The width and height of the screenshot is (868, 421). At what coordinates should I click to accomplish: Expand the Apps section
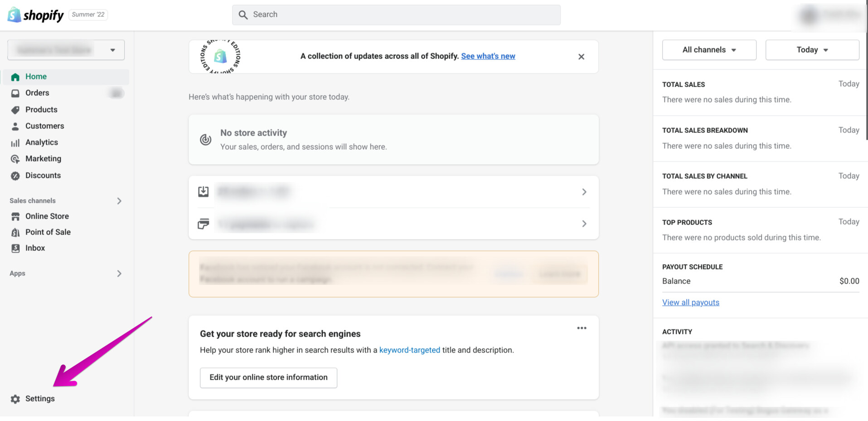tap(119, 274)
